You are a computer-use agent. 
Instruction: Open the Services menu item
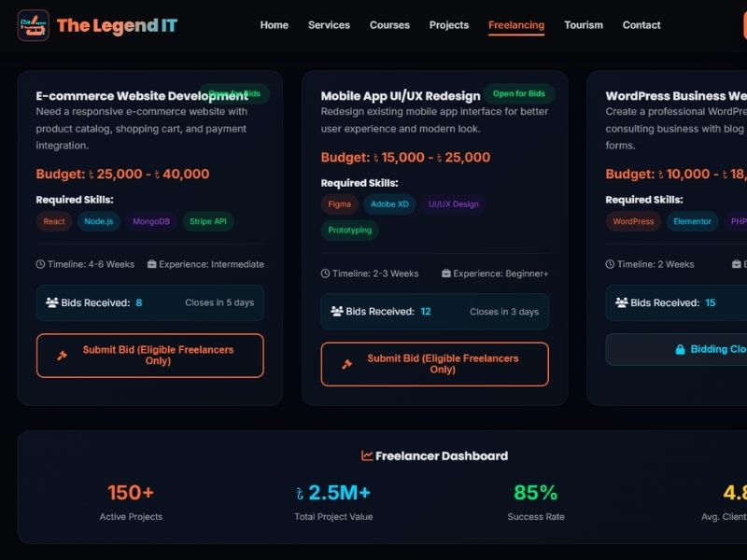tap(329, 25)
